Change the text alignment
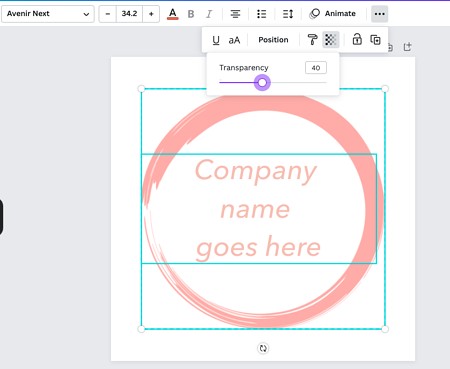 (x=235, y=14)
